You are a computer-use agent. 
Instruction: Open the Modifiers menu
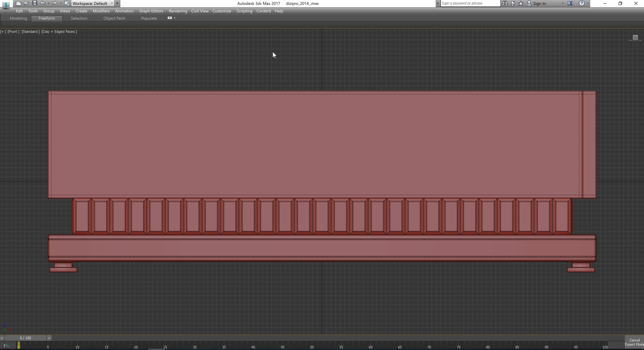coord(101,11)
